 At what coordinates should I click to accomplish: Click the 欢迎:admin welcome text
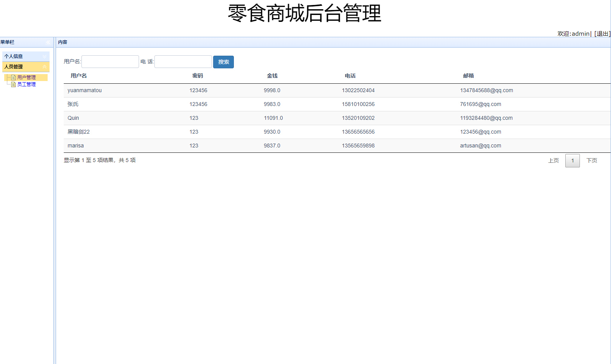click(573, 34)
